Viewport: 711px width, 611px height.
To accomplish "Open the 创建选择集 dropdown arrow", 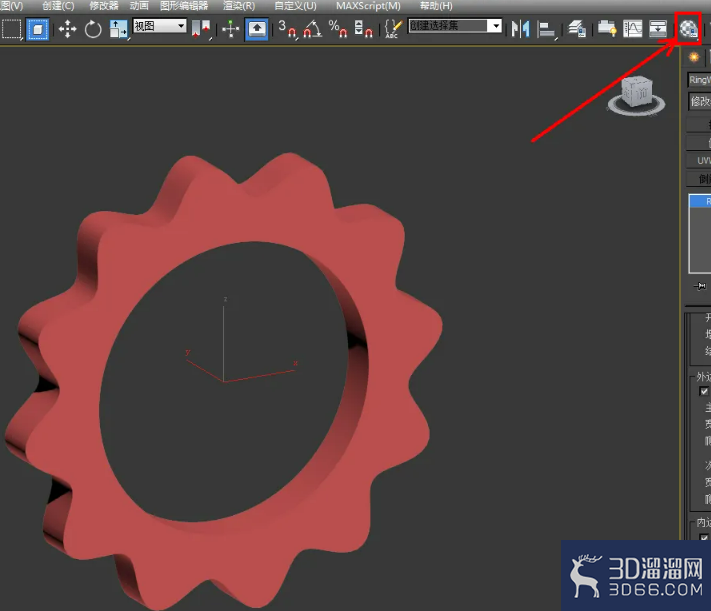I will tap(496, 26).
